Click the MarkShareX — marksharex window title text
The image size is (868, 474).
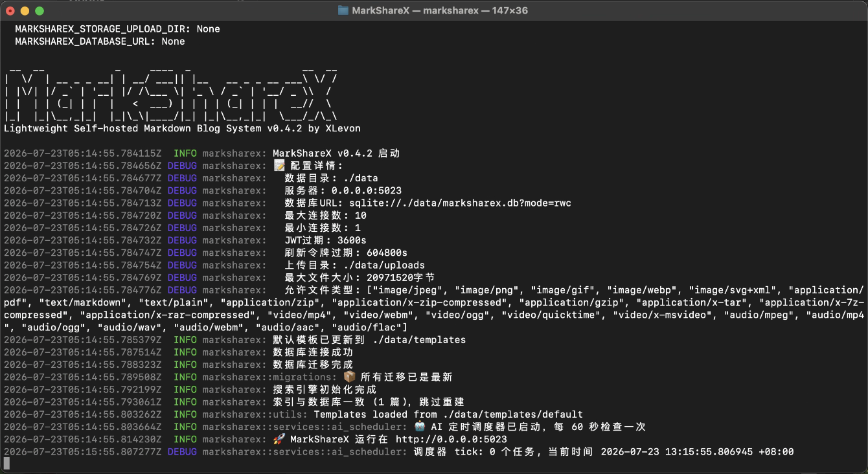coord(414,10)
